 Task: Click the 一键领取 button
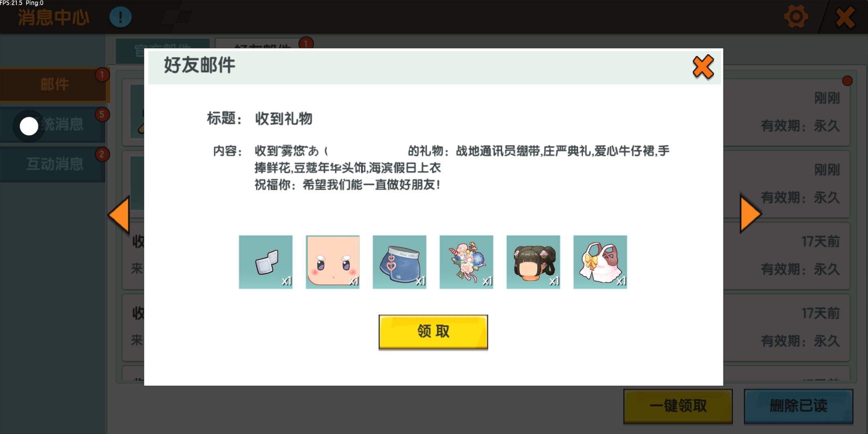point(678,406)
